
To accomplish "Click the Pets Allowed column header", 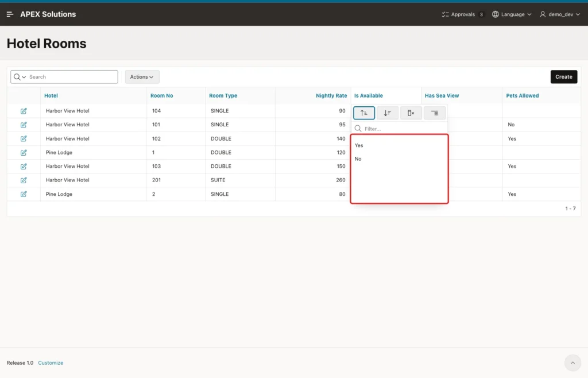I will pos(523,95).
